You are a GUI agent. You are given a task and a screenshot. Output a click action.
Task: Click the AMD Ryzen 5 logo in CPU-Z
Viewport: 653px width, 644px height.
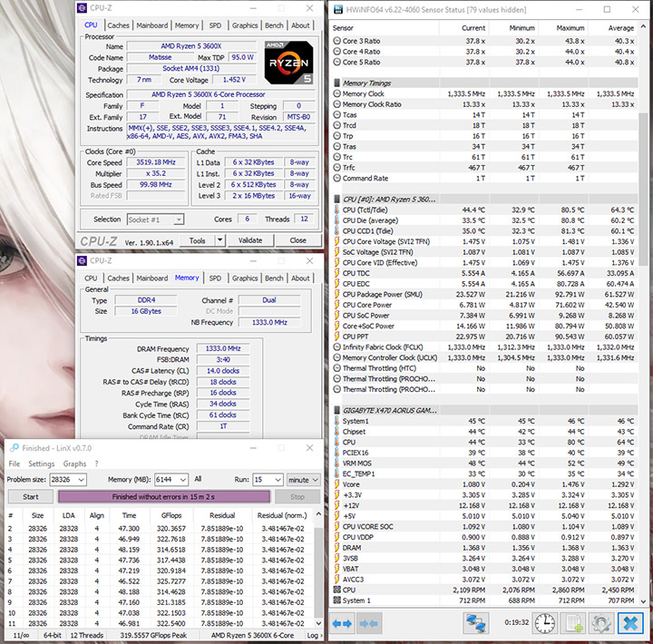(288, 62)
